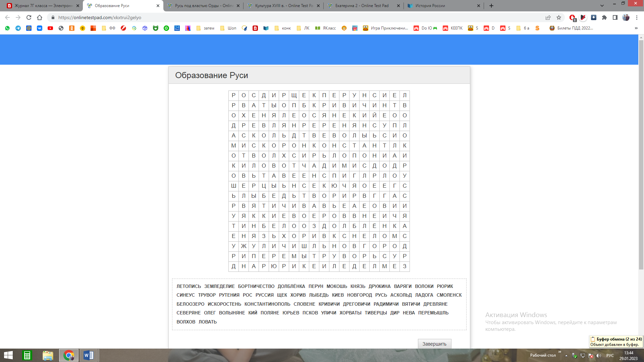Select the Образование Руси tab
This screenshot has width=644, height=362.
point(123,6)
